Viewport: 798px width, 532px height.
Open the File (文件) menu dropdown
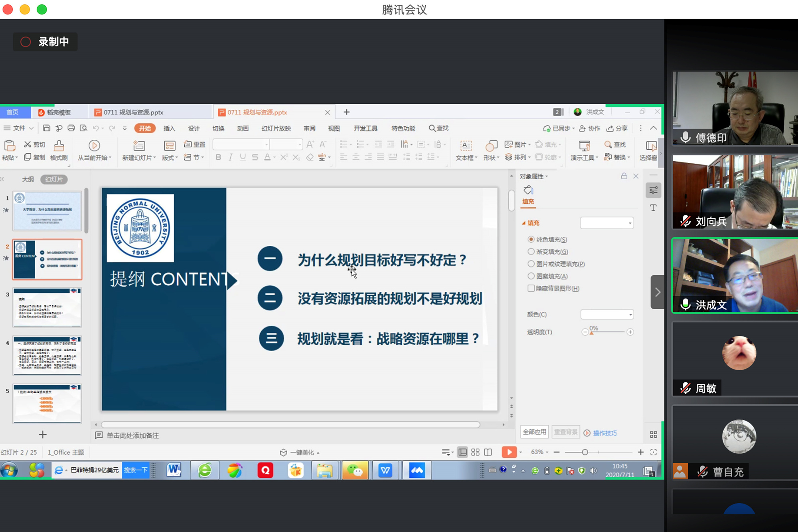coord(19,128)
